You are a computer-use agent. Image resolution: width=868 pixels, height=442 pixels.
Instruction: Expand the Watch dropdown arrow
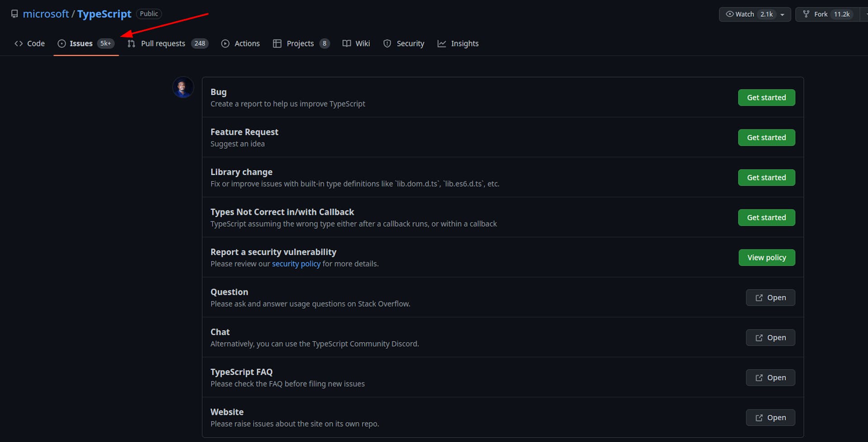point(783,14)
